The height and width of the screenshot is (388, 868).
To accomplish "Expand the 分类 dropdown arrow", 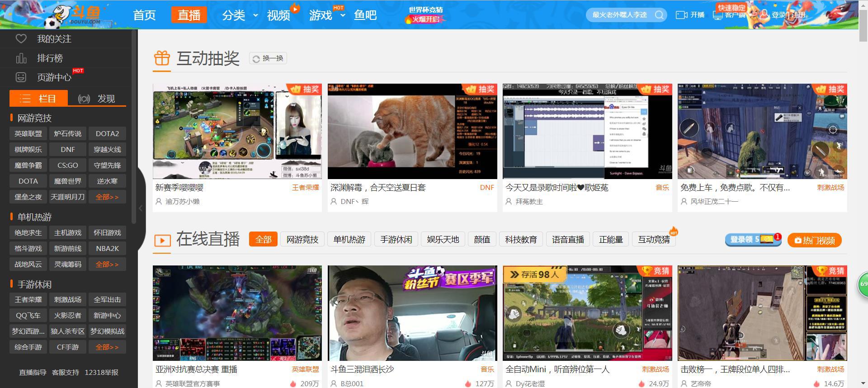I will (x=255, y=15).
